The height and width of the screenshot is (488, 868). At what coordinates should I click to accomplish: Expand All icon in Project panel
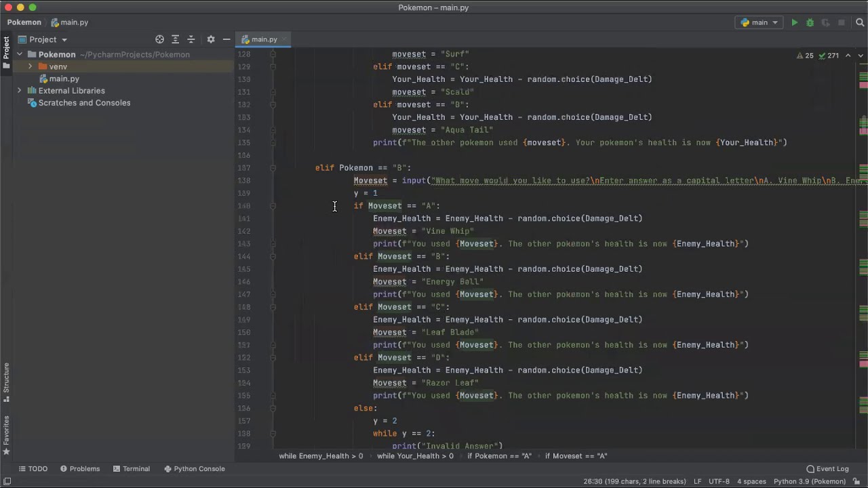coord(175,39)
